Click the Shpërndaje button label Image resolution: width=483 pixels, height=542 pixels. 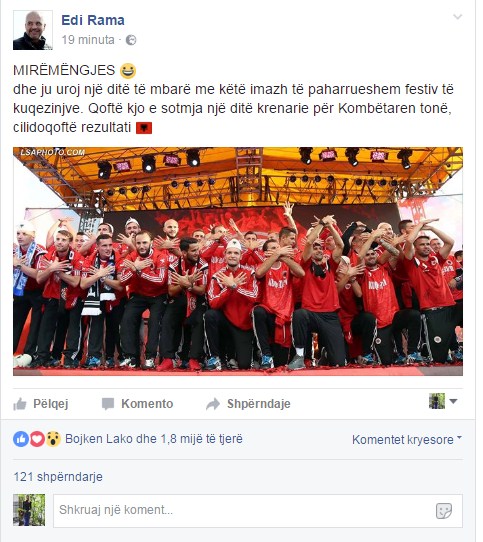tap(259, 404)
